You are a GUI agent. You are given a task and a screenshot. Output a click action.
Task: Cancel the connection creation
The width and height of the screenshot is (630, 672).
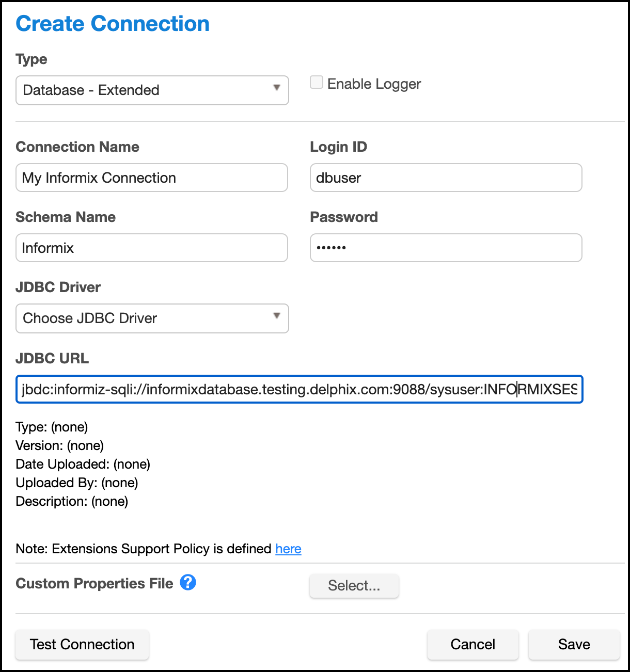coord(472,645)
